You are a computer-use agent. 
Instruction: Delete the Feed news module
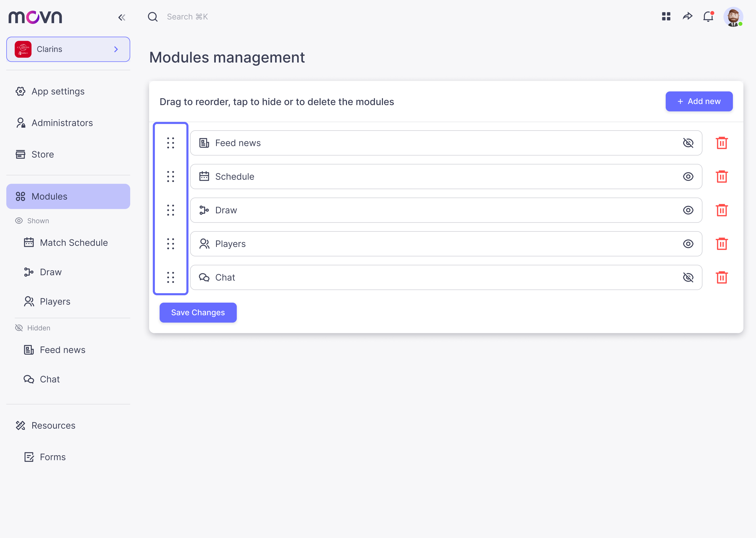point(721,143)
